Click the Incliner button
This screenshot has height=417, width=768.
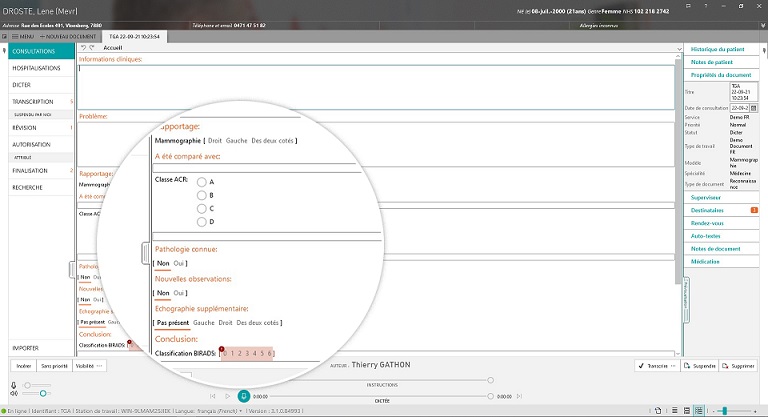[x=24, y=366]
